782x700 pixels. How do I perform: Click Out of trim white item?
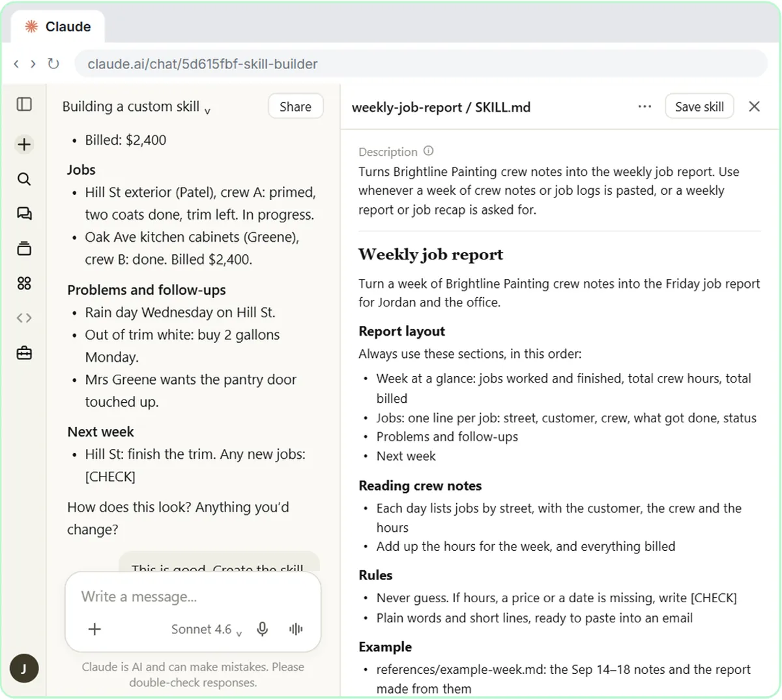182,345
